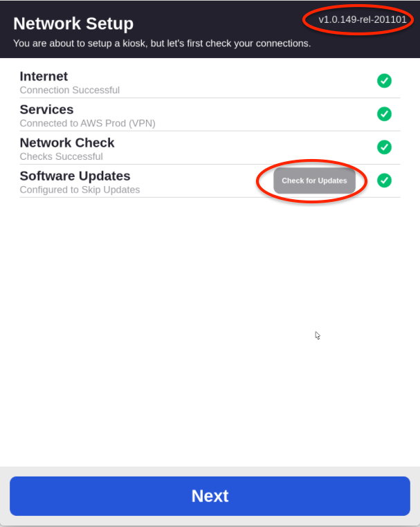Click the Connected to AWS Prod (VPN) text

[x=87, y=123]
